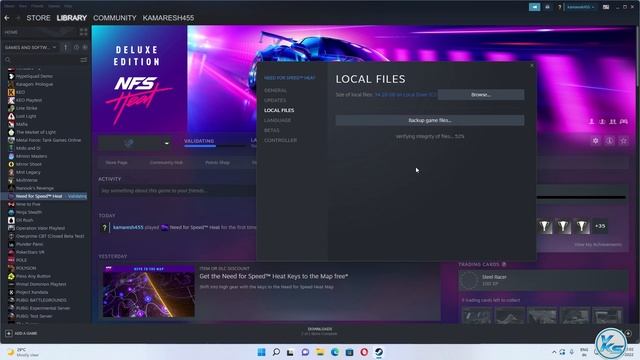The image size is (640, 360).
Task: Open Microsoft Edge from taskbar
Action: 335,352
